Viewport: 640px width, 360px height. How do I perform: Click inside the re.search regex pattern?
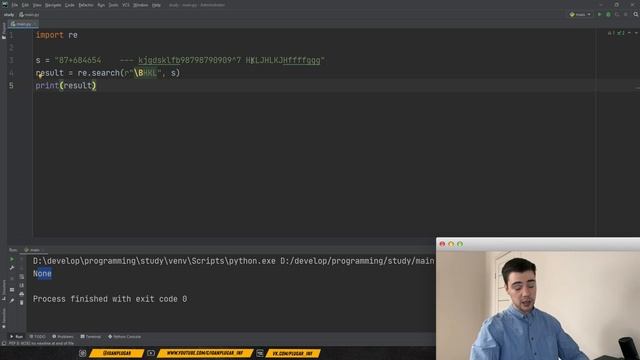146,73
